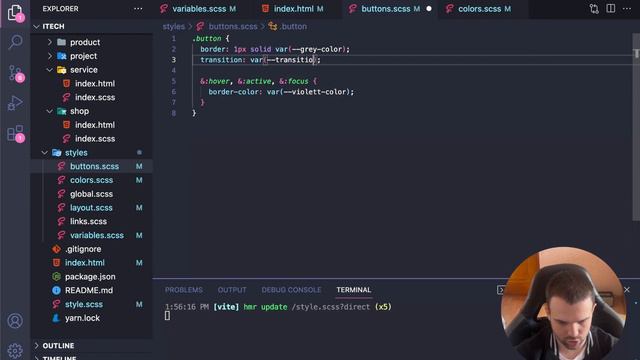
Task: Open the Search view in activity bar
Action: (x=15, y=42)
